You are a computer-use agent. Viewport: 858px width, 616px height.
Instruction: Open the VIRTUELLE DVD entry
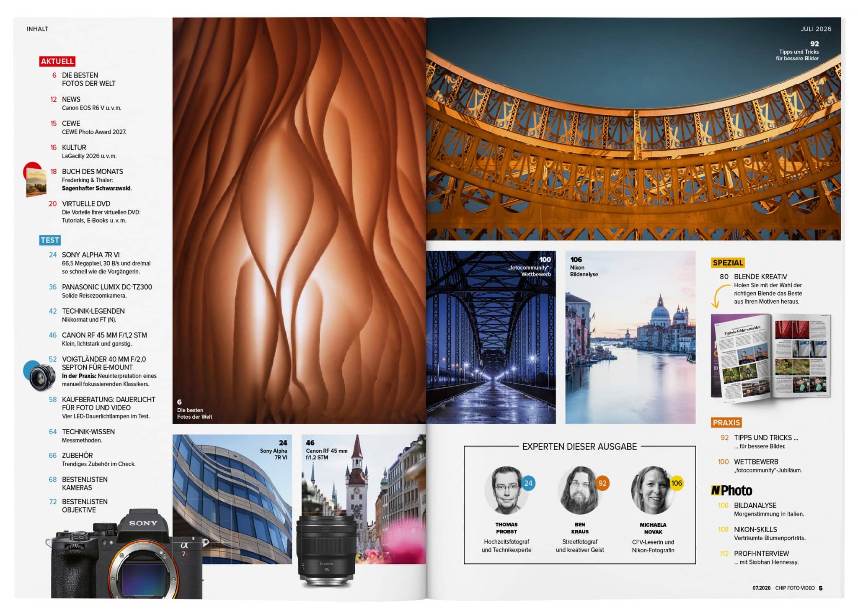tap(86, 204)
